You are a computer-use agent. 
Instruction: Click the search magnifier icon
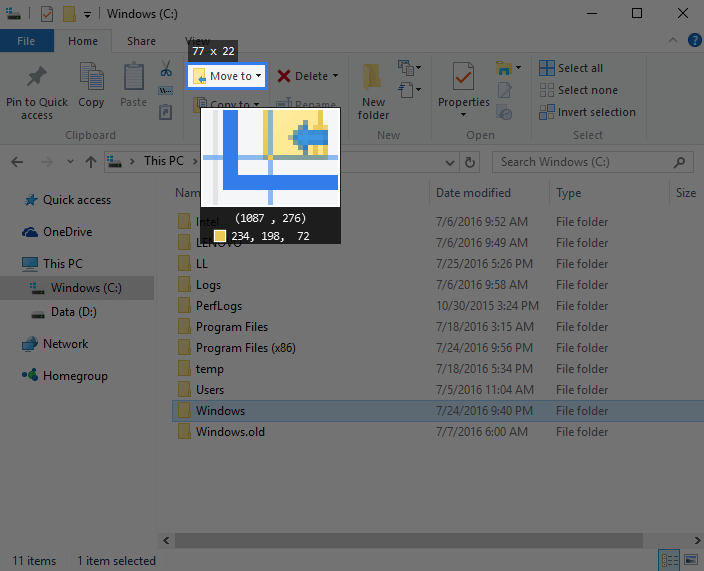click(679, 162)
